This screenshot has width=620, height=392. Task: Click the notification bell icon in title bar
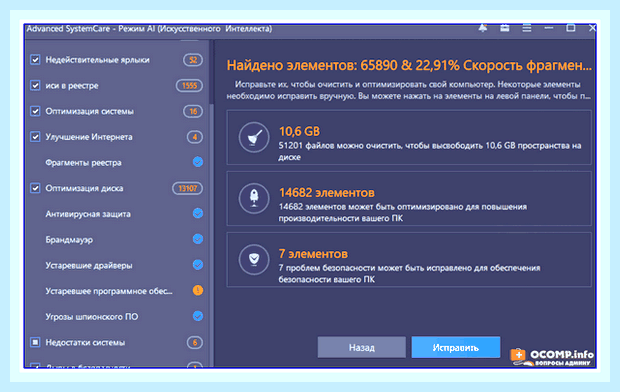[x=483, y=28]
